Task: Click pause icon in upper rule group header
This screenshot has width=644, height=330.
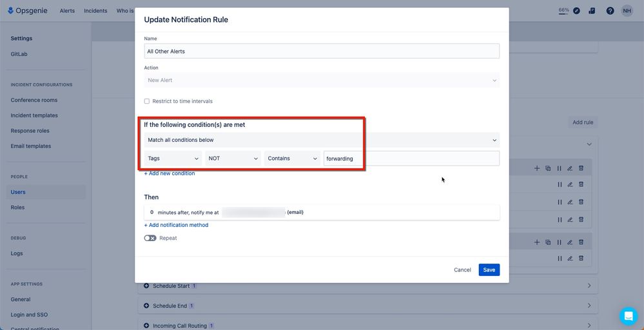Action: tap(559, 168)
